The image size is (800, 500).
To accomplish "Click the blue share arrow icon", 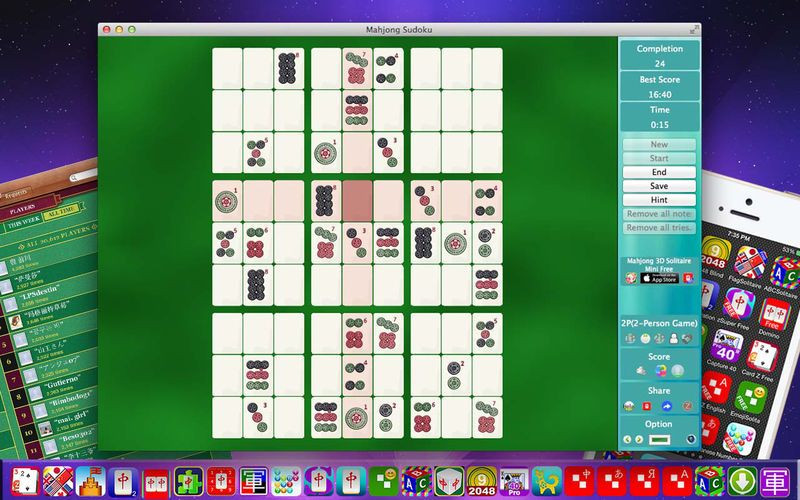I will 666,406.
